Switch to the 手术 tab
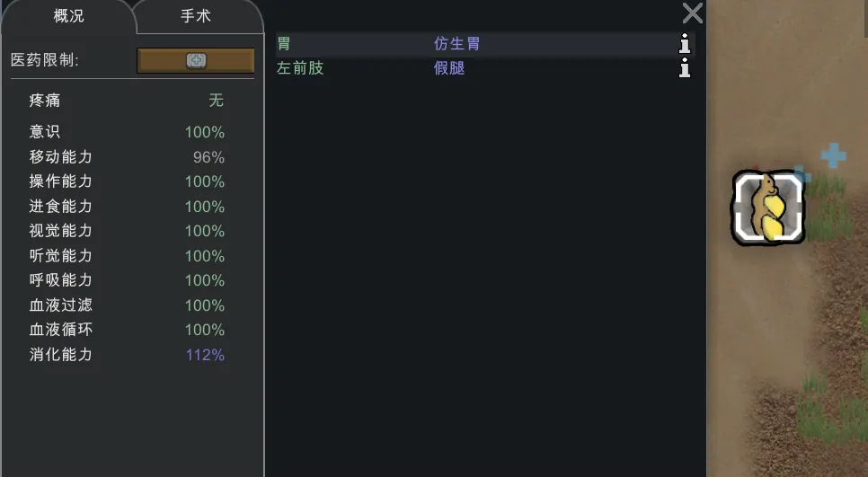 [x=196, y=17]
